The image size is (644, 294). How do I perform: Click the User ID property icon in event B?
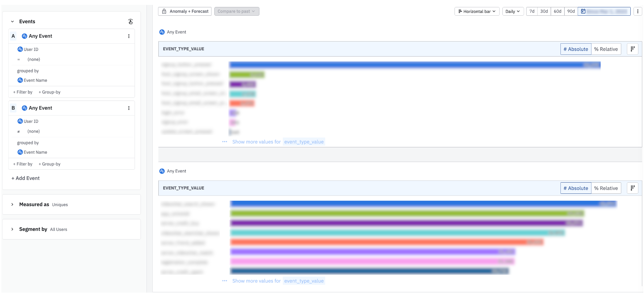click(x=20, y=121)
